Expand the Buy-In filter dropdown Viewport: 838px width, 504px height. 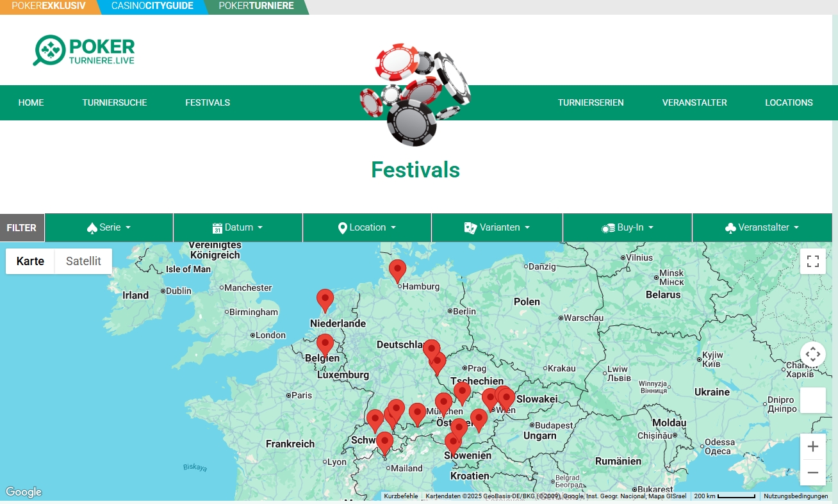pyautogui.click(x=627, y=228)
